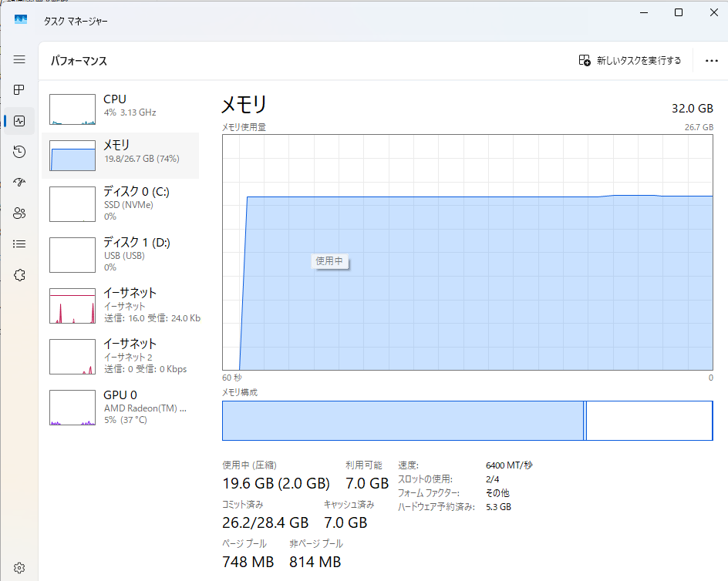Click the イーサネット 2 mini graph thumbnail
Image resolution: width=728 pixels, height=581 pixels.
pos(72,357)
